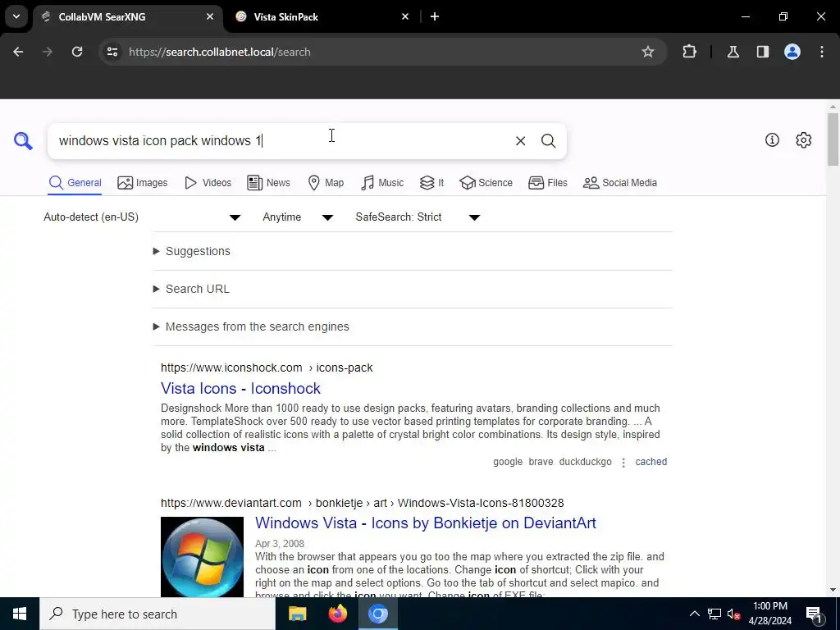Submit search with magnifier button

click(548, 141)
